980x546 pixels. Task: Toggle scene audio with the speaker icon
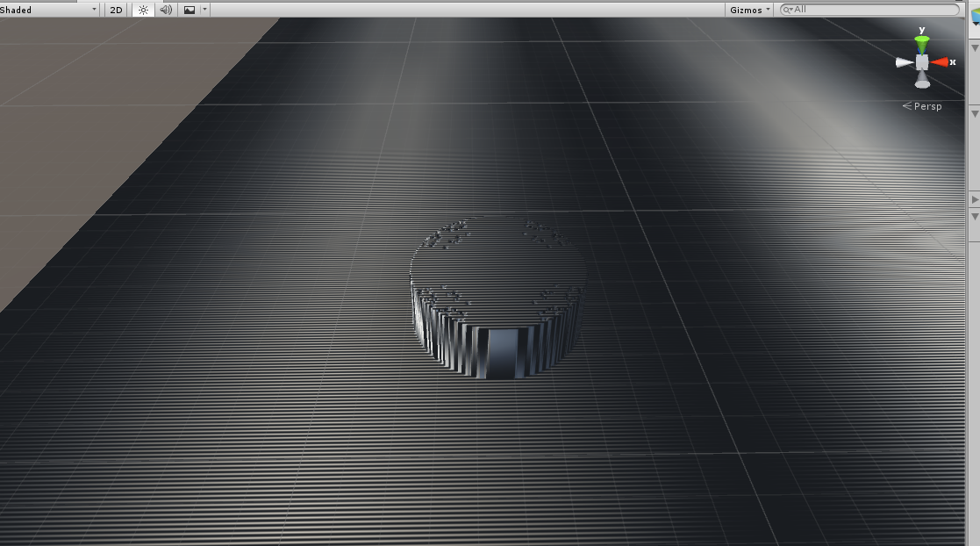click(x=166, y=10)
